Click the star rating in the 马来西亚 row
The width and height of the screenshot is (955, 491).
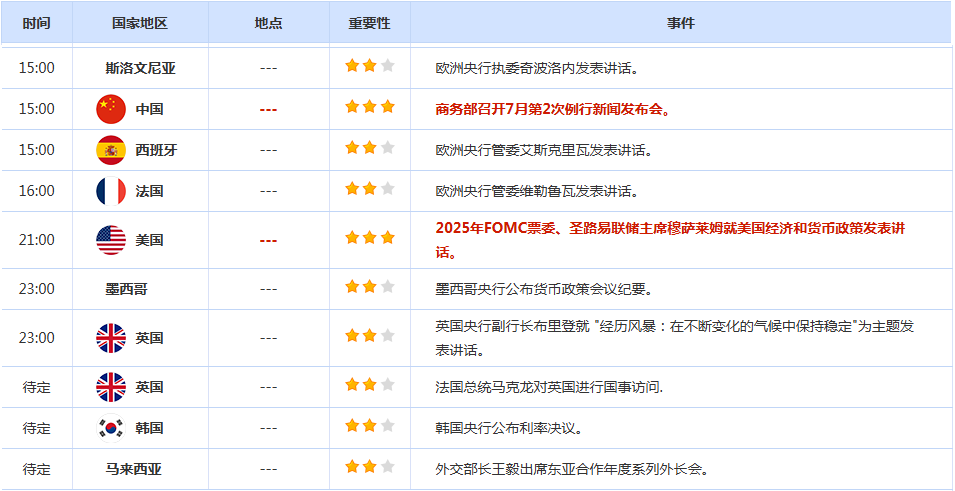(x=370, y=466)
